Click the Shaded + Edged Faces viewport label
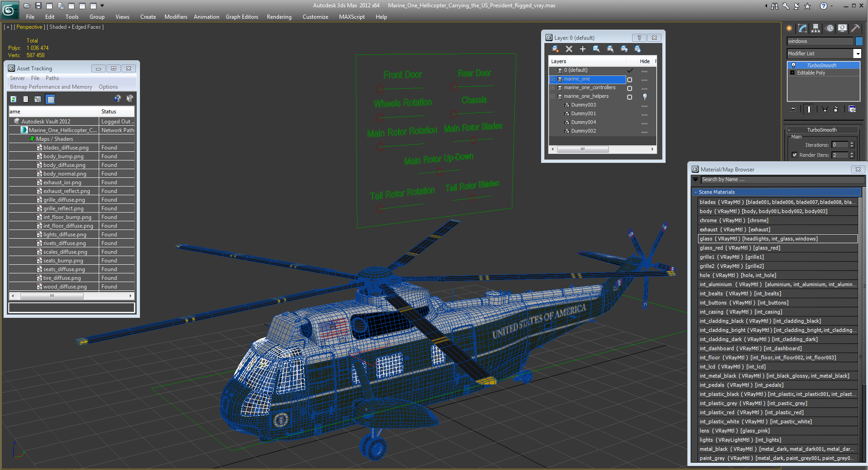 [x=75, y=27]
